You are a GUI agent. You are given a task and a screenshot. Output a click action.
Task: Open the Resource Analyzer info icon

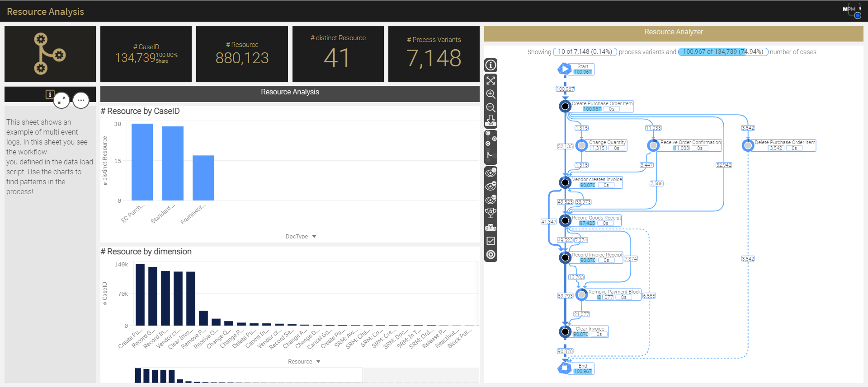coord(491,65)
